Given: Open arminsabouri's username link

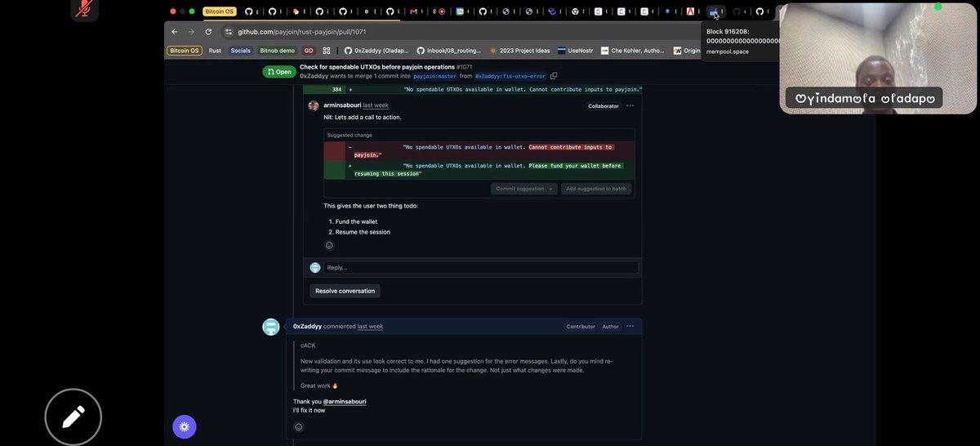Looking at the screenshot, I should tap(342, 105).
